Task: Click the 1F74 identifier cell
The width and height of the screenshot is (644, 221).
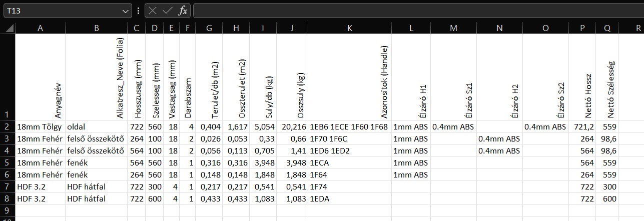Action: click(349, 186)
